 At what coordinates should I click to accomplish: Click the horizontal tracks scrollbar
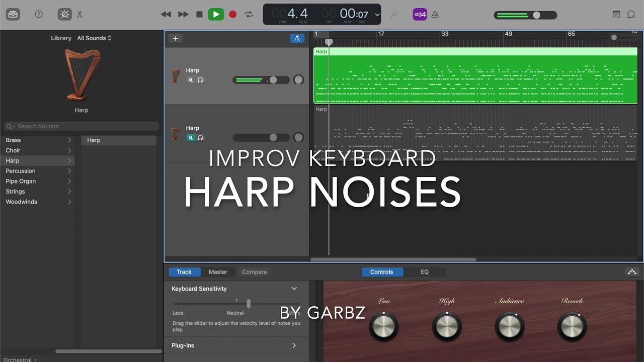pos(393,260)
